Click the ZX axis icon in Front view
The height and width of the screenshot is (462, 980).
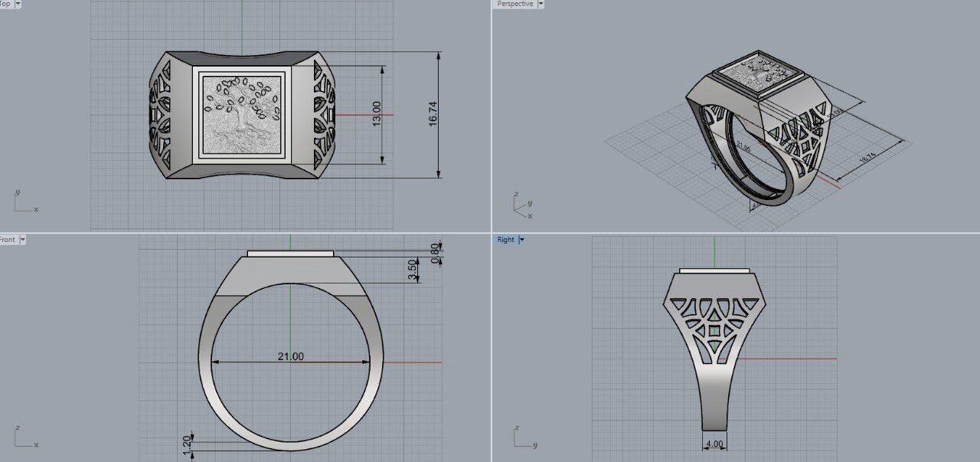pos(23,437)
